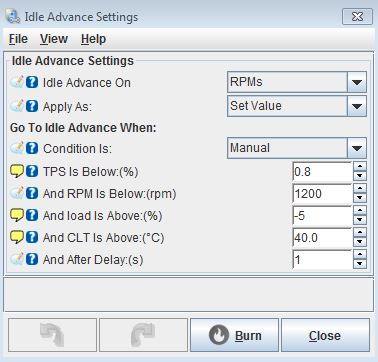Click the yellow note icon beside And CLT Is Above
This screenshot has height=362, width=378.
click(17, 237)
